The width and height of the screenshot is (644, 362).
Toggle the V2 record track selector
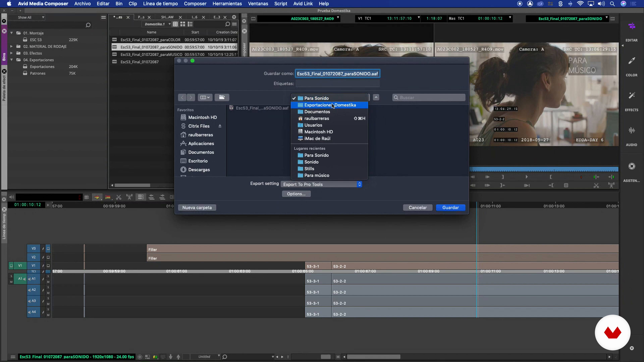click(34, 257)
